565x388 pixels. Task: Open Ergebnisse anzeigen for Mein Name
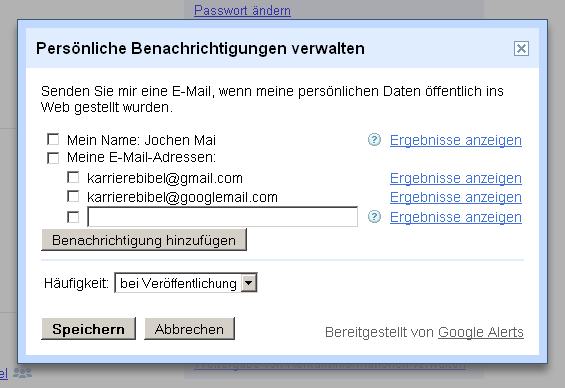point(456,140)
